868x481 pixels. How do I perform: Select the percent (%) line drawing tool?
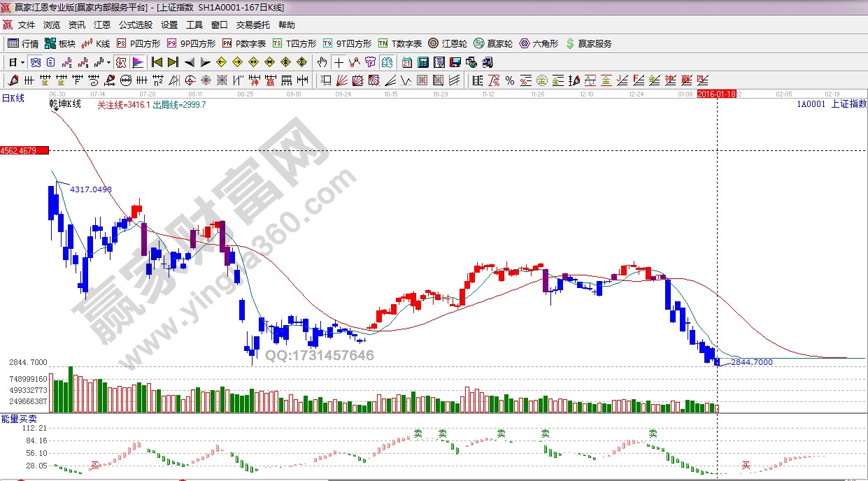click(x=509, y=80)
